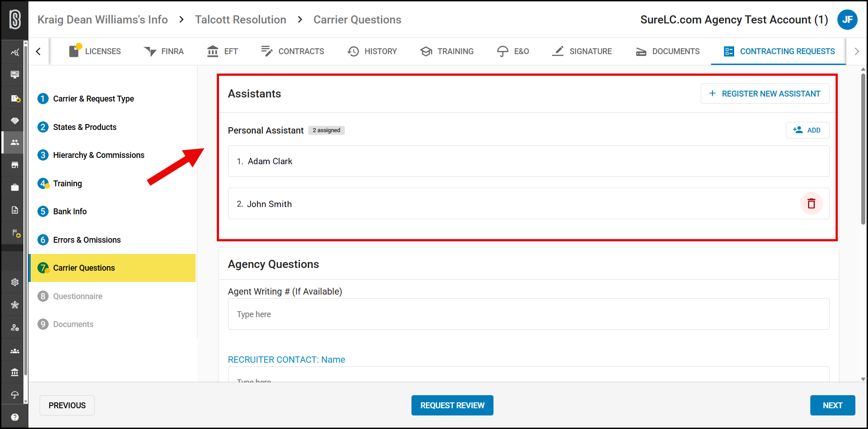This screenshot has height=429, width=868.
Task: Focus the RECRUITER CONTACT Name field
Action: coord(529,374)
